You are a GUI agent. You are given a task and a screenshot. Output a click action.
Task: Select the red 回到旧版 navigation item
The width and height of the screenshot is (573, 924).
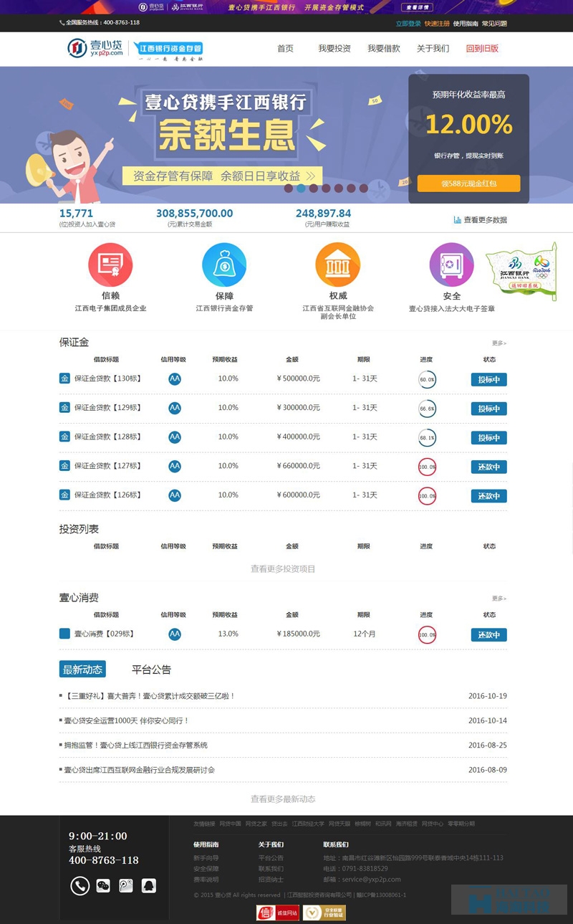click(x=482, y=49)
